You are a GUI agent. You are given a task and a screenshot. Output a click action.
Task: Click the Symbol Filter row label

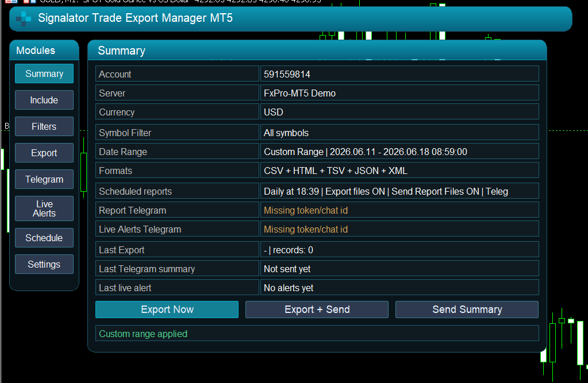click(x=178, y=133)
